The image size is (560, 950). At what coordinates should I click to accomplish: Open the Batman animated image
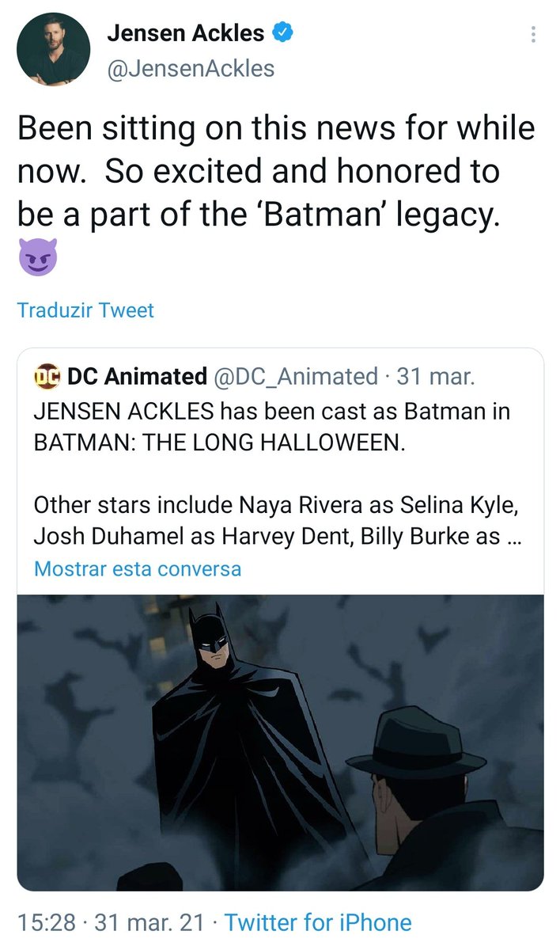point(280,743)
